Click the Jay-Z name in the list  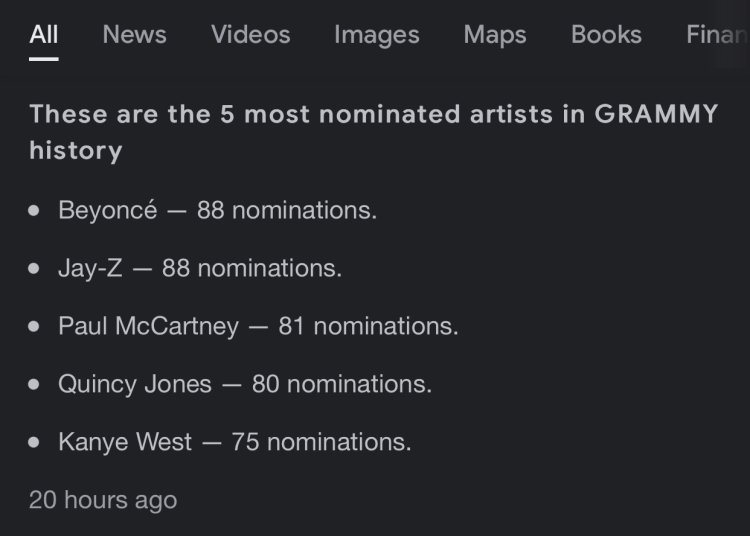(x=90, y=269)
